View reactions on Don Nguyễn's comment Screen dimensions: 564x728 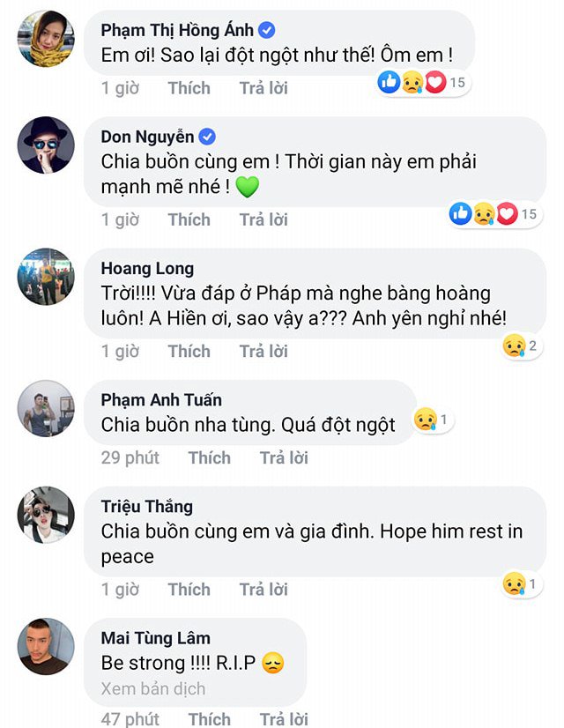[x=494, y=214]
